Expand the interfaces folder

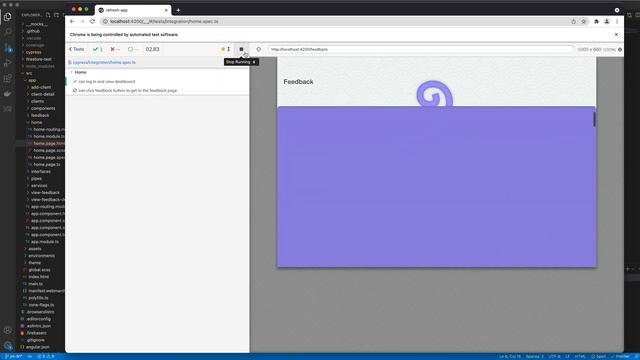tap(41, 171)
